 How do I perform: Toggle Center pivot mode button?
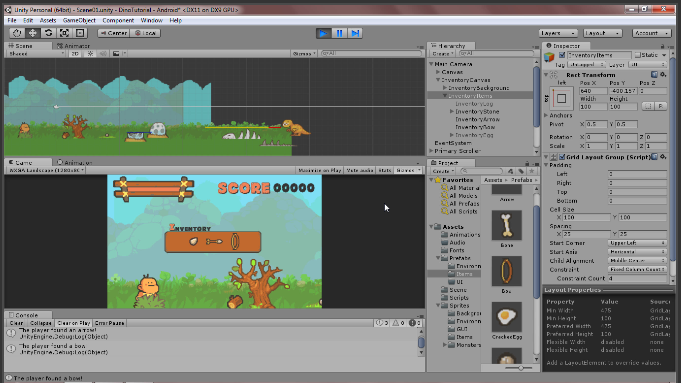113,33
